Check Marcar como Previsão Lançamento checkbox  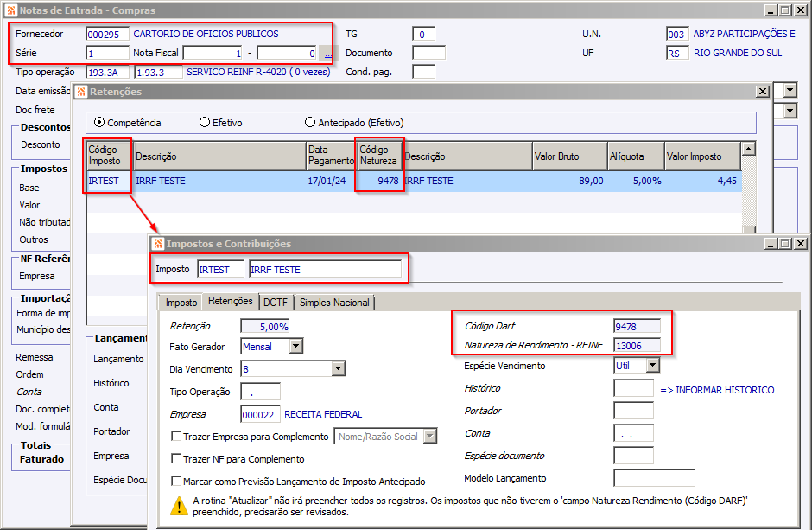point(176,481)
